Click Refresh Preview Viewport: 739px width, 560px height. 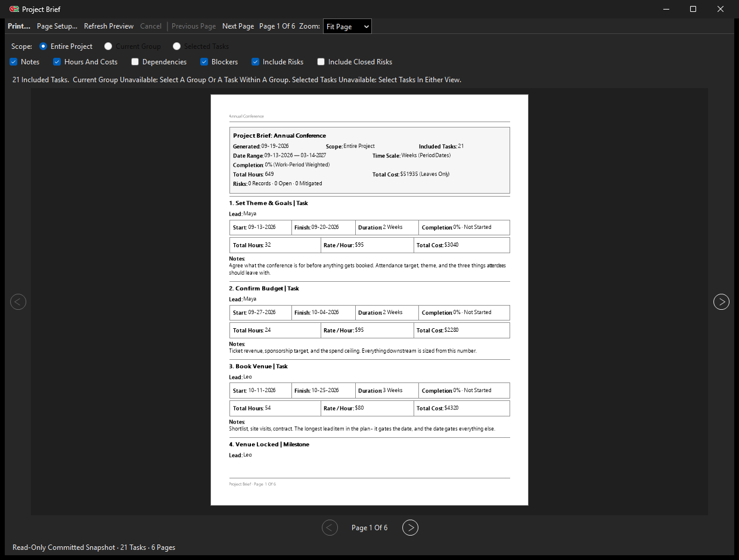click(108, 26)
